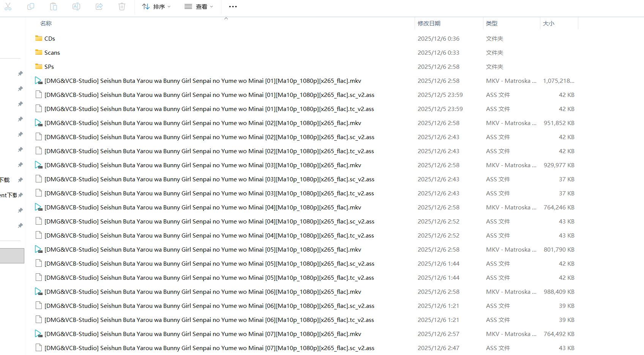Select the [03] tc_v2.ass file name

point(209,193)
